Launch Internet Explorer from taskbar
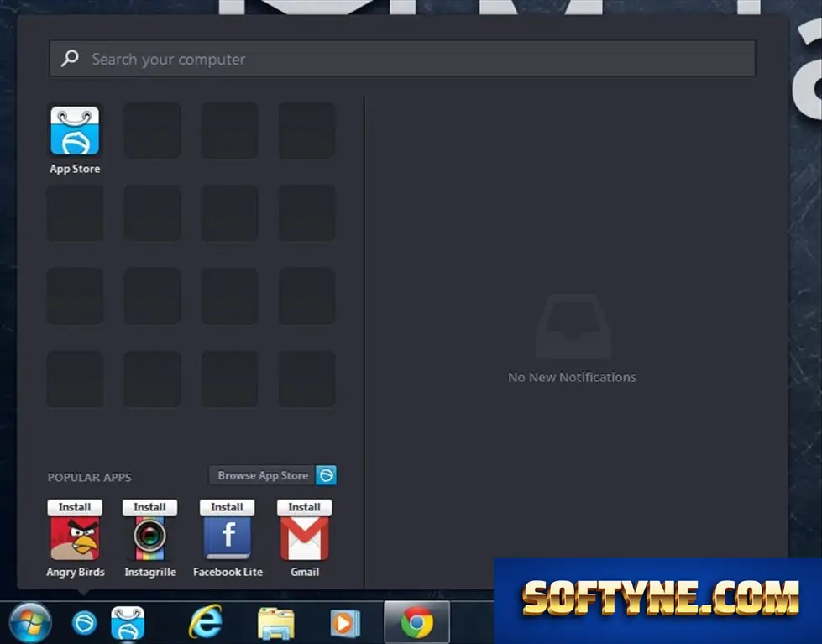This screenshot has width=822, height=644. (x=206, y=622)
